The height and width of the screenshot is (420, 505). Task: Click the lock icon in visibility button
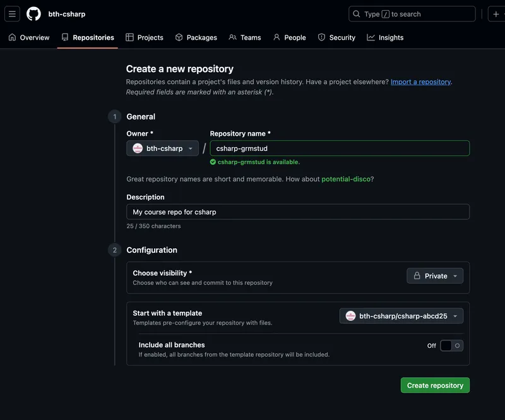[417, 276]
